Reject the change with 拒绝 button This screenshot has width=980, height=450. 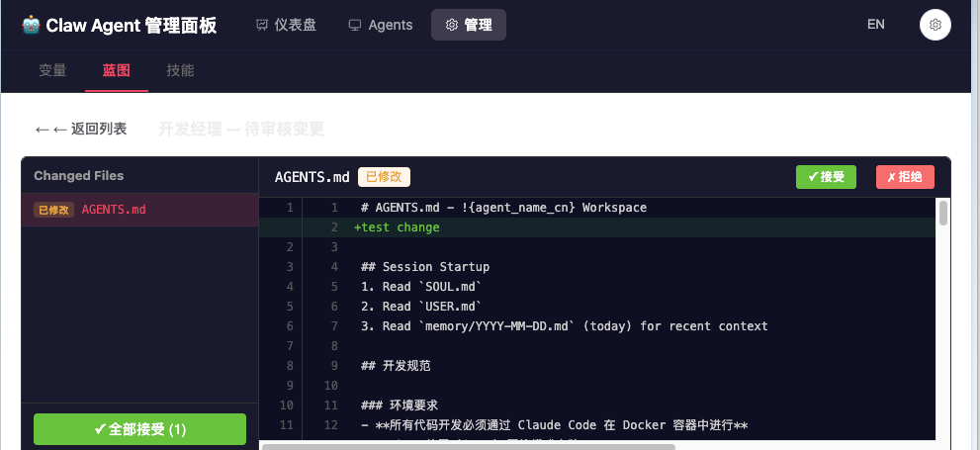[905, 177]
